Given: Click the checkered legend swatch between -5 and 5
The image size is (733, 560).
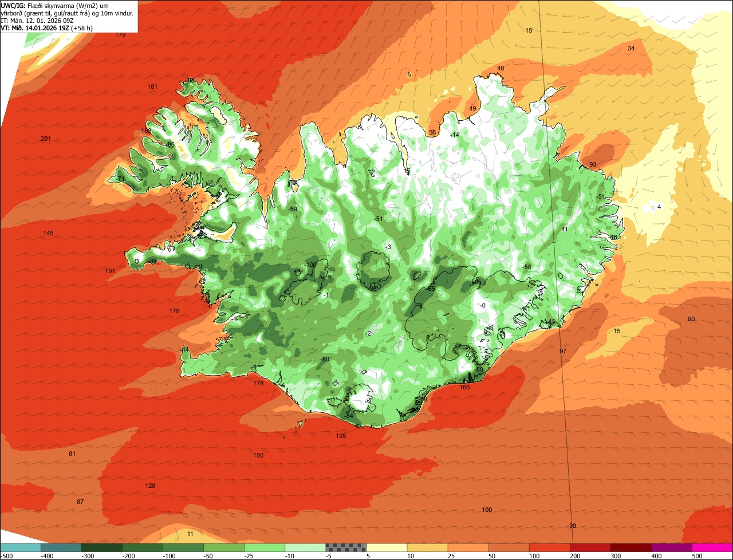Looking at the screenshot, I should 346,547.
